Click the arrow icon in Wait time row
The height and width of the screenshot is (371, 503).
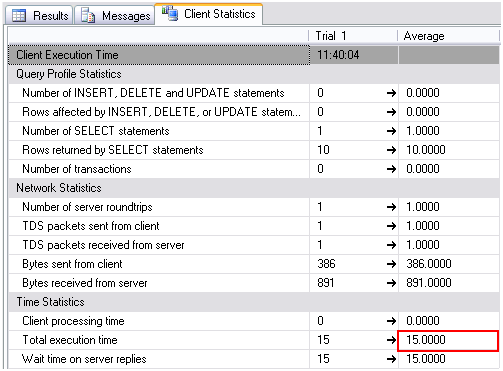click(391, 359)
